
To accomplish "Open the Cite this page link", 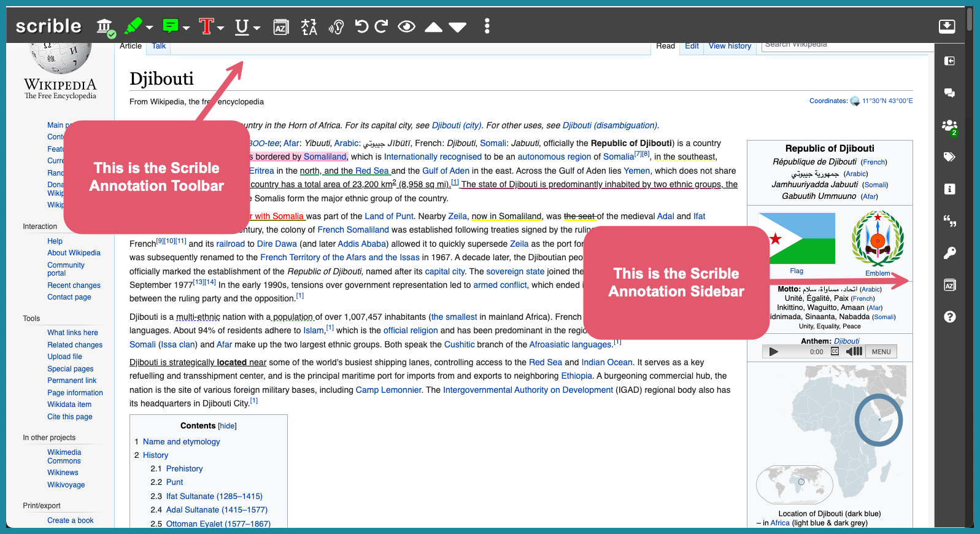I will pyautogui.click(x=69, y=417).
